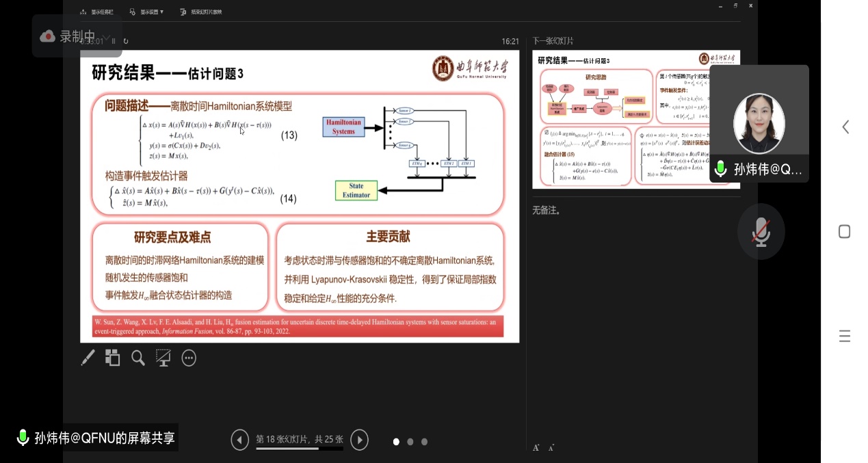Click the 主要贡献 heading on slide
Screen dimensions: 868x463
coord(388,237)
